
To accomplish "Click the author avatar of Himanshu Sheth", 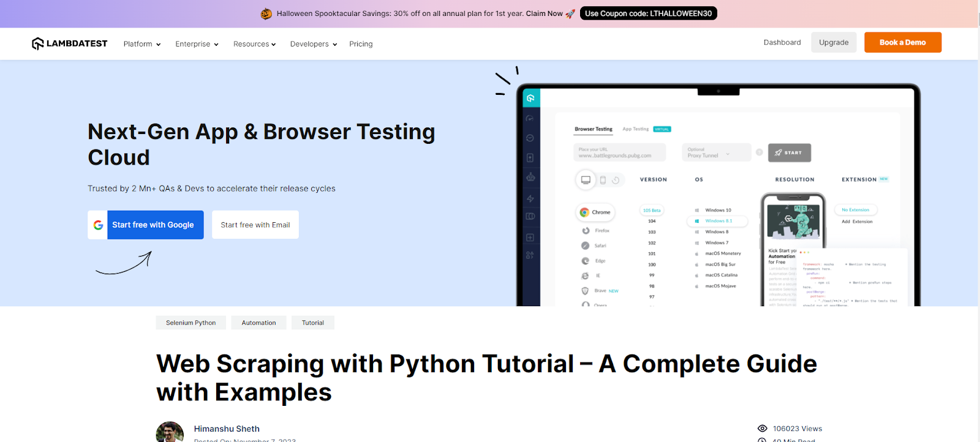I will coord(170,432).
